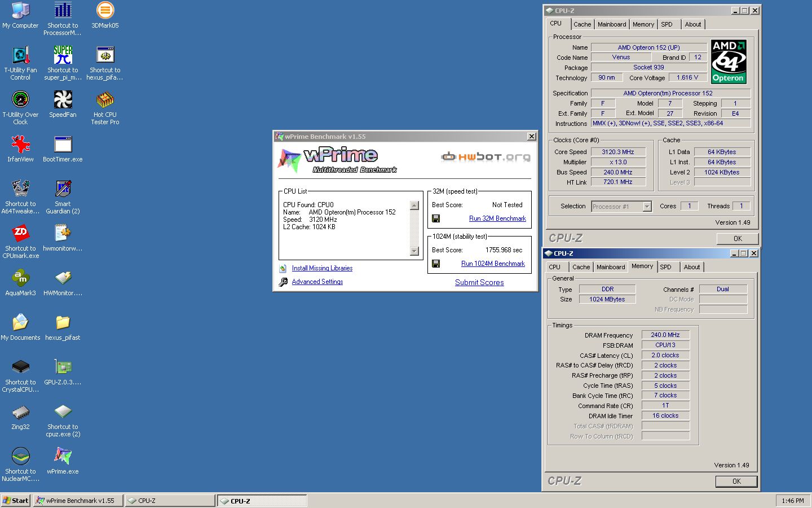Launch the wPrime.exe desktop icon
This screenshot has width=812, height=508.
63,456
